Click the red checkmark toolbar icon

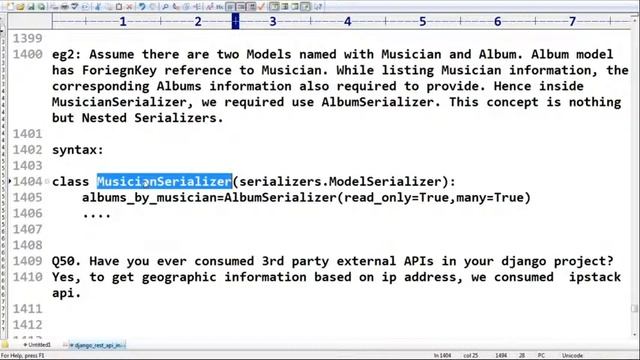262,7
